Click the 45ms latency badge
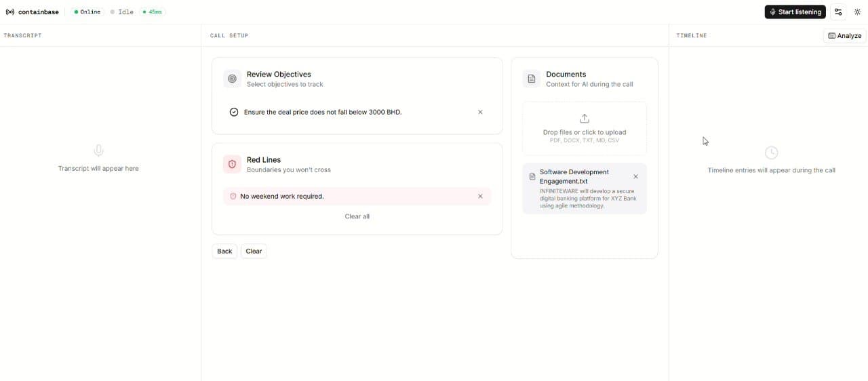 153,12
